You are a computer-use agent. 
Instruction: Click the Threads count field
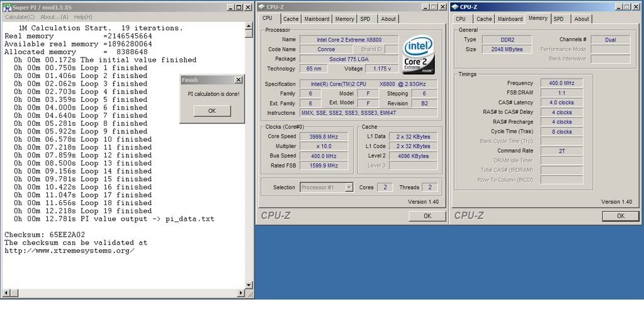pos(429,188)
